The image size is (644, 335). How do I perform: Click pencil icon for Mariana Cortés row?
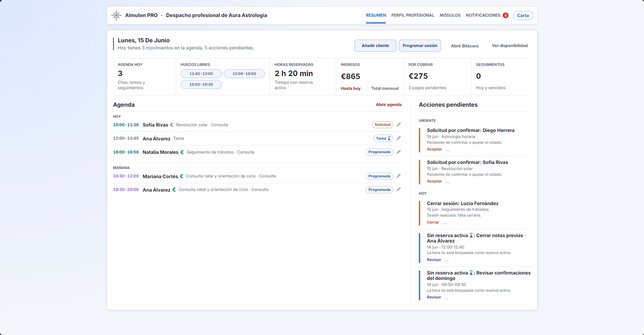pyautogui.click(x=399, y=176)
